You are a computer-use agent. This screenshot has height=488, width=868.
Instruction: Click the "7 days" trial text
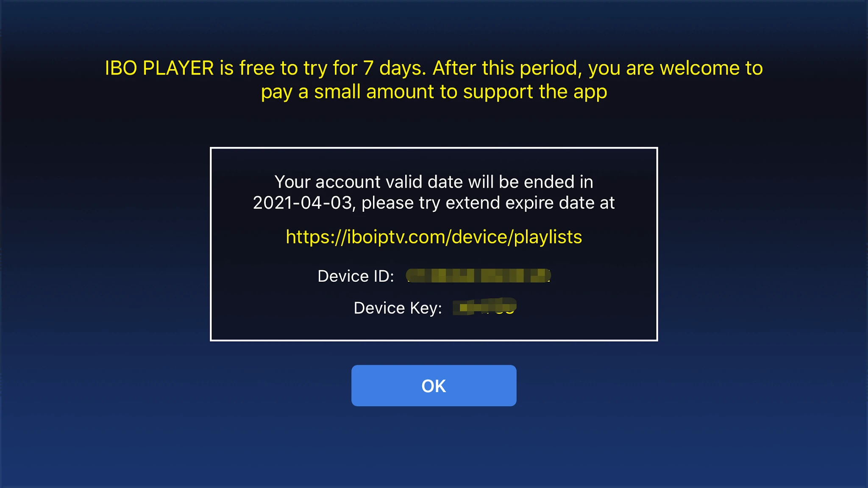[x=394, y=69]
